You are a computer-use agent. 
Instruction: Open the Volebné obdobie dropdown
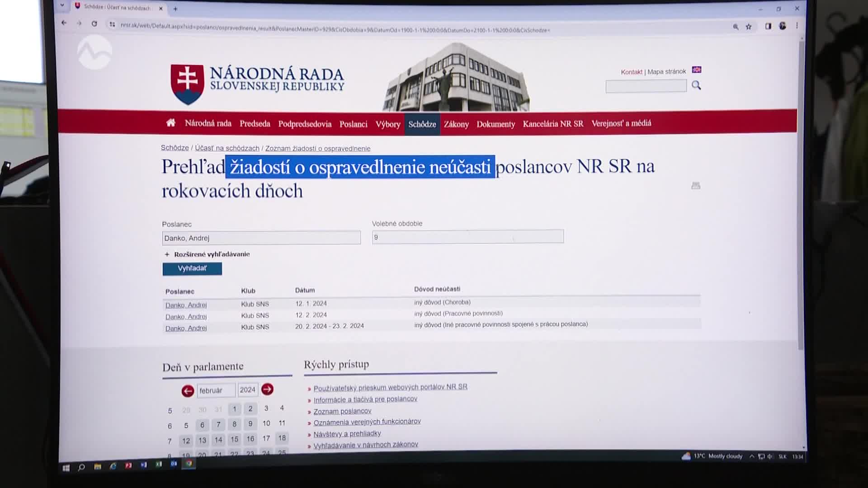tap(468, 237)
